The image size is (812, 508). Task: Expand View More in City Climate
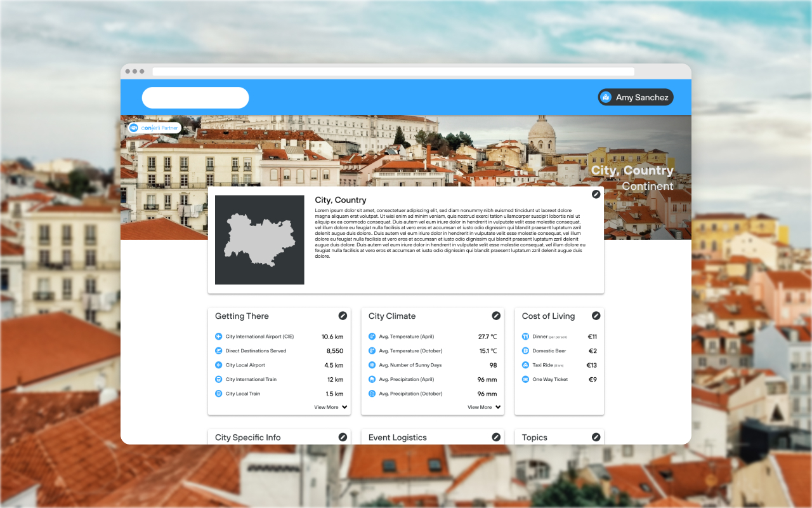point(485,407)
